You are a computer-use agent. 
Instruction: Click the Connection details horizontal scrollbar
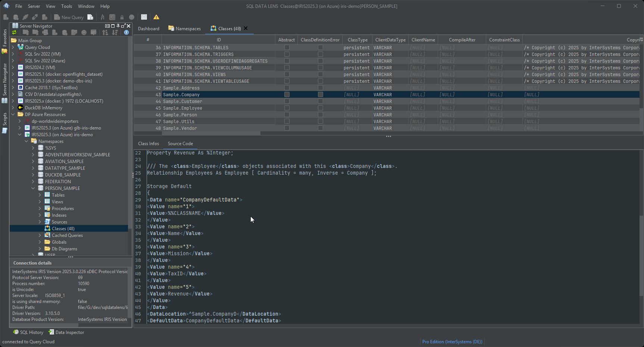pyautogui.click(x=44, y=325)
